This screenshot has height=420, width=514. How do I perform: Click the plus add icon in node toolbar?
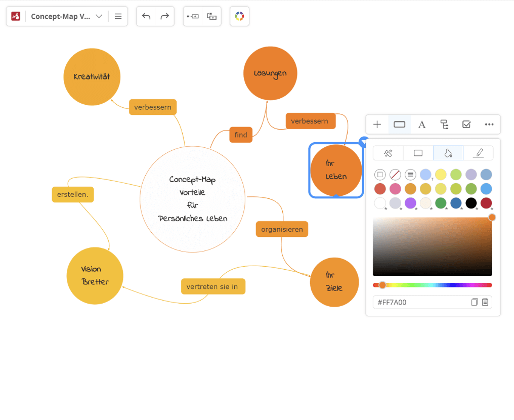pos(377,124)
